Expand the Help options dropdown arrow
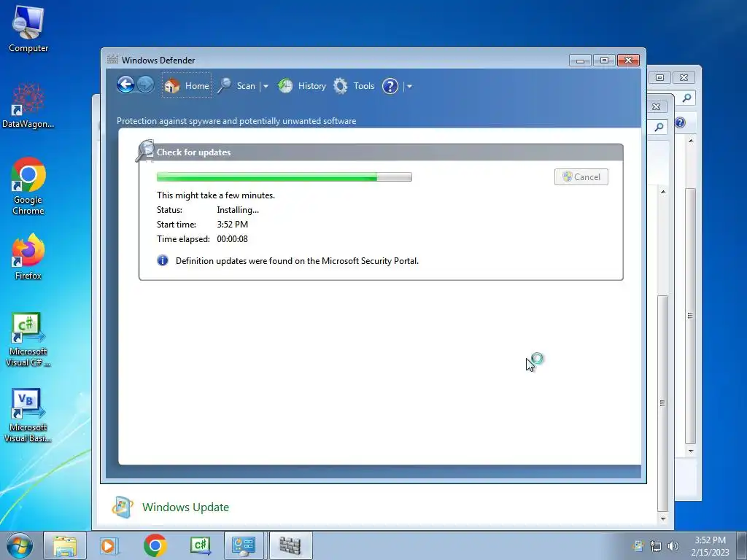Image resolution: width=747 pixels, height=560 pixels. [409, 86]
